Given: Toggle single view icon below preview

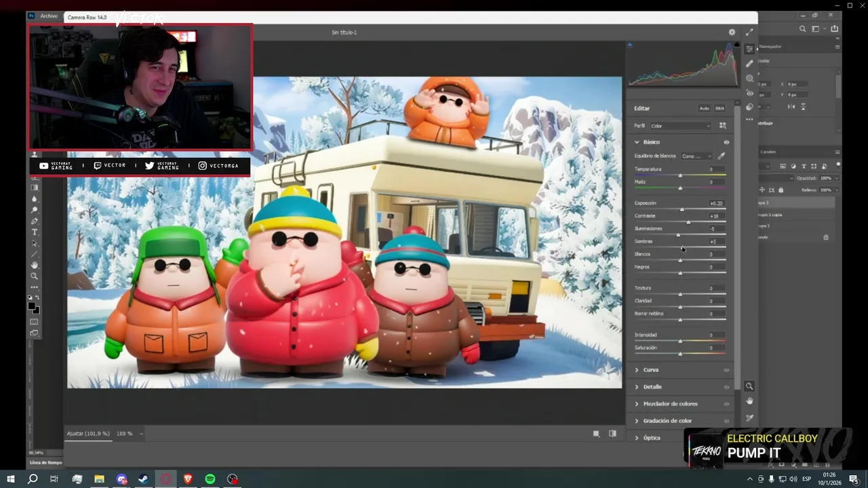Looking at the screenshot, I should [x=596, y=434].
